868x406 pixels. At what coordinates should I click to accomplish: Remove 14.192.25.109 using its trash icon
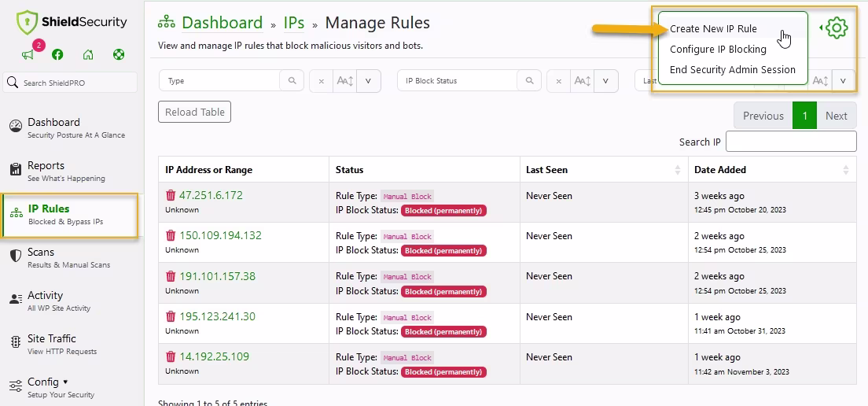pyautogui.click(x=171, y=356)
